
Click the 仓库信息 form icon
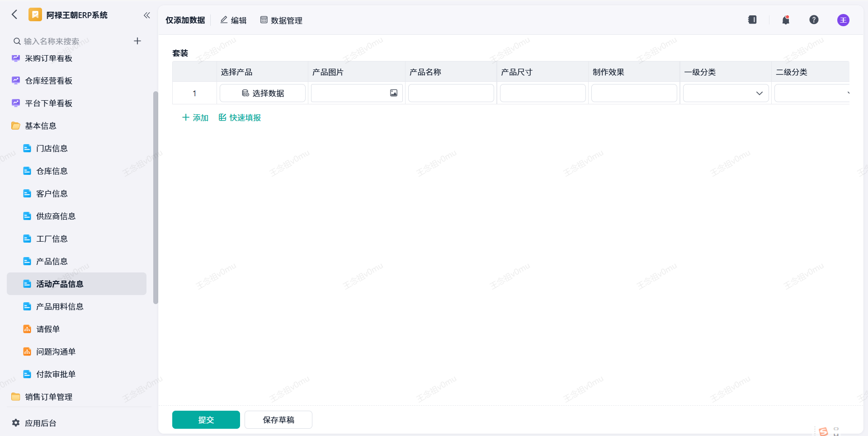coord(27,171)
